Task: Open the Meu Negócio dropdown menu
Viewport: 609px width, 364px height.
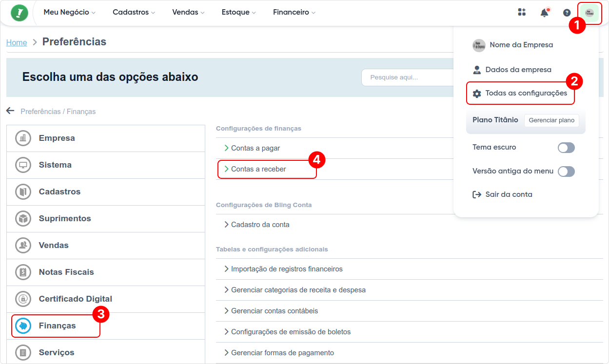Action: (70, 13)
